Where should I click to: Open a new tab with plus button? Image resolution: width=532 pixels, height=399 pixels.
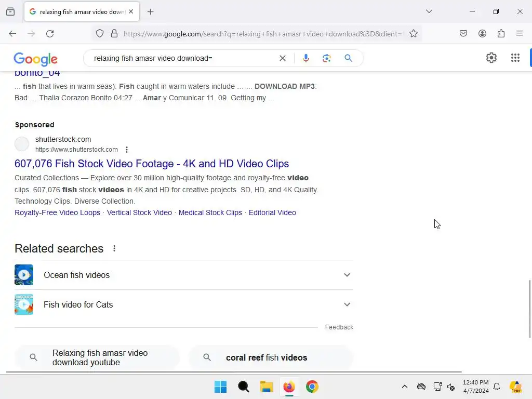[150, 11]
